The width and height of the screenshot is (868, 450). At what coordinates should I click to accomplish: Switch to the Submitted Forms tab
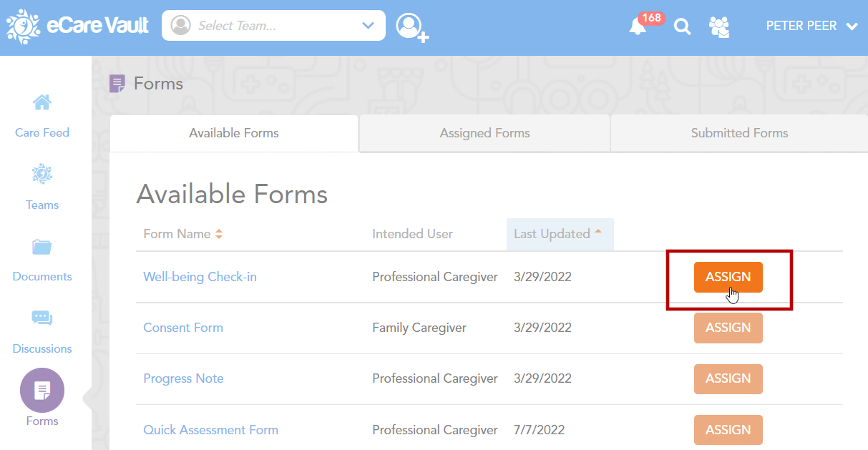point(739,133)
